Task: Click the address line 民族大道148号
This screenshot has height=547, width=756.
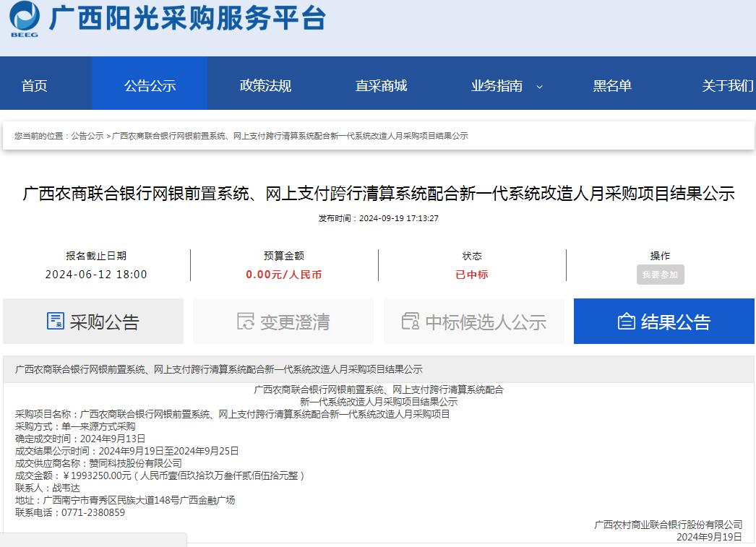Action: (125, 500)
